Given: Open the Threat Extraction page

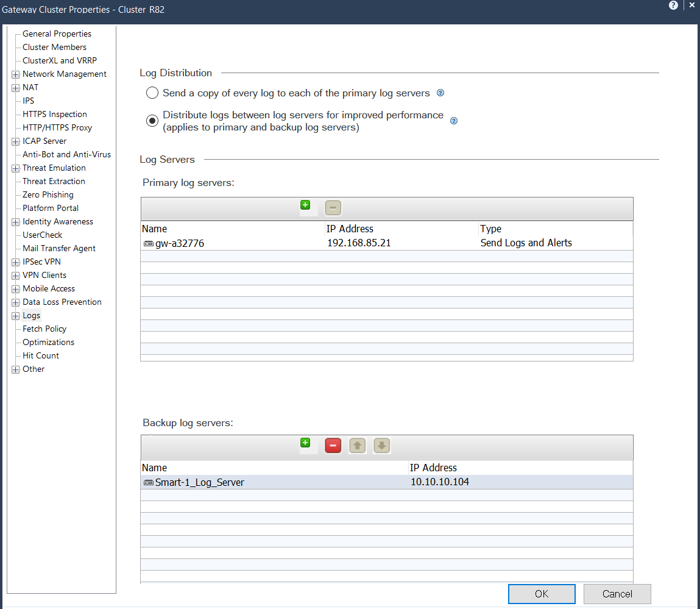Looking at the screenshot, I should pos(54,181).
